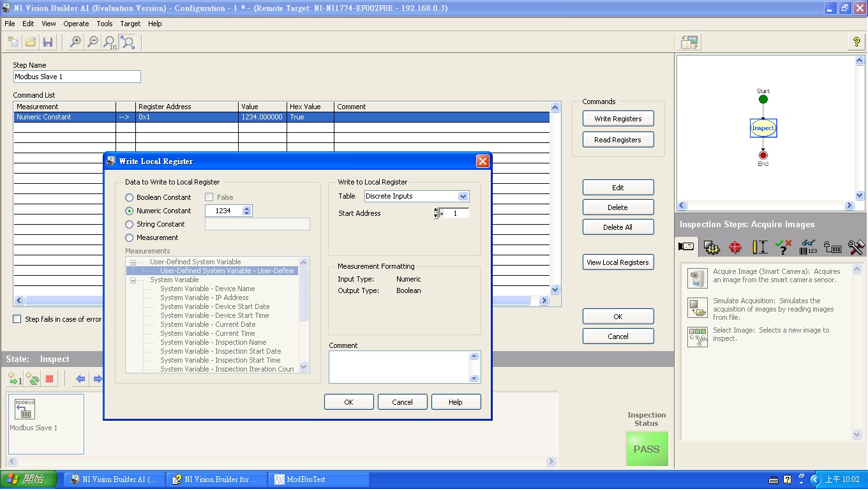Open the Operate menu

pos(76,24)
